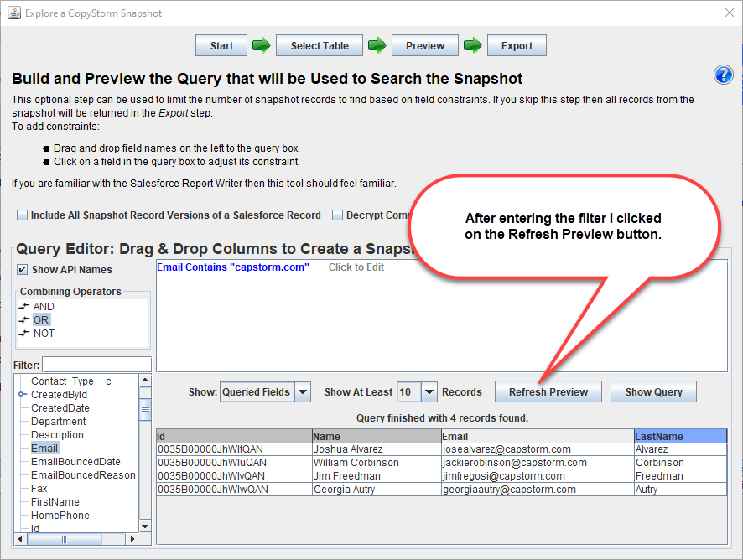Select the georgiaautry@capstorm.com cell
This screenshot has width=743, height=560.
click(538, 490)
